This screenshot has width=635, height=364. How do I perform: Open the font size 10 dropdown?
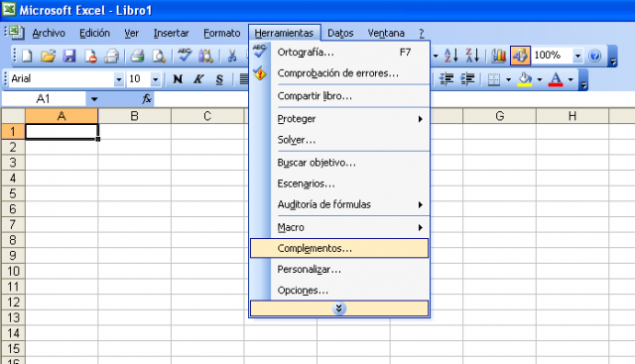[155, 79]
